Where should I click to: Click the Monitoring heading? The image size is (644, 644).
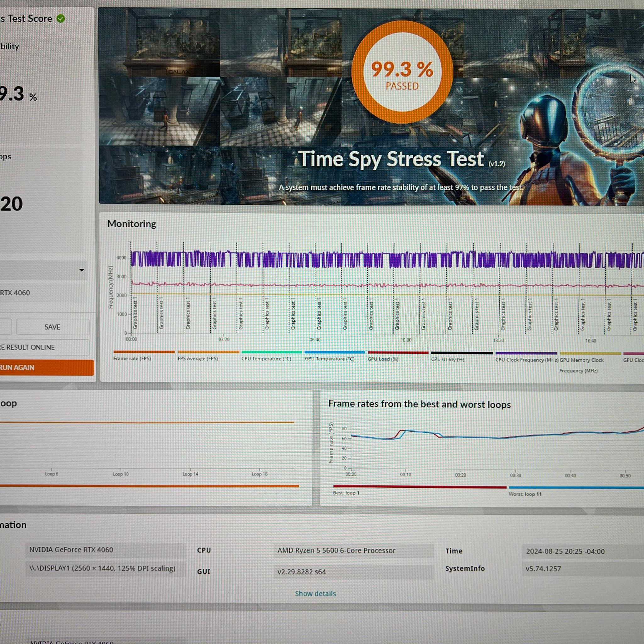tap(132, 224)
